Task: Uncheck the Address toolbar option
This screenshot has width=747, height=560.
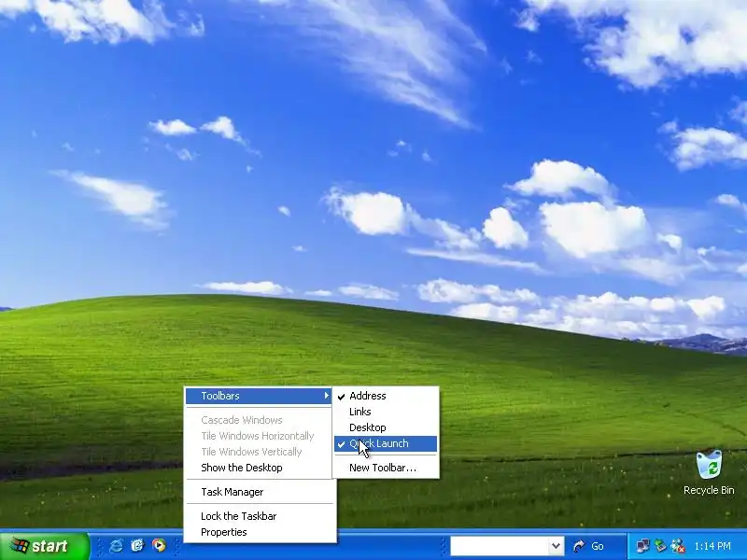Action: pyautogui.click(x=385, y=396)
